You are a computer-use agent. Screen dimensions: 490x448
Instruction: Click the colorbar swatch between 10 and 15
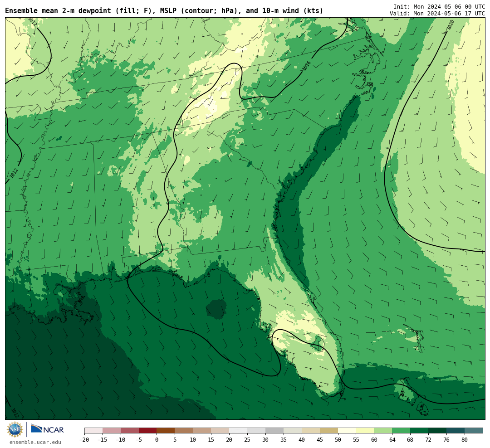[202, 431]
